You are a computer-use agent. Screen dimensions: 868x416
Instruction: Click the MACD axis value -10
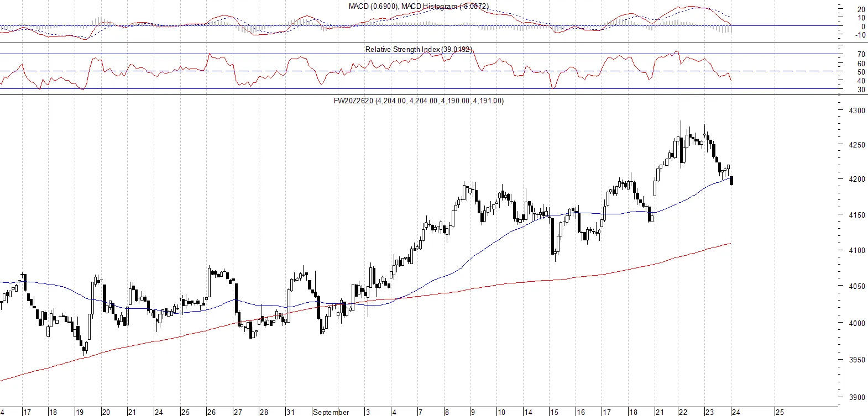860,35
